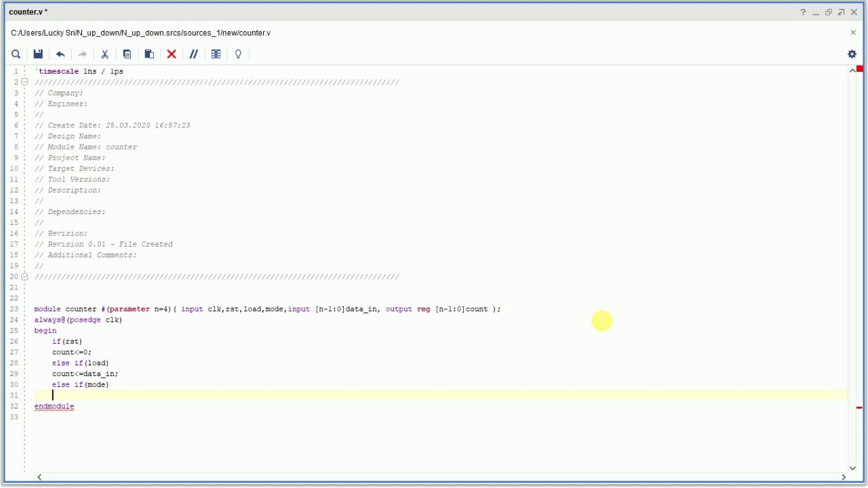868x488 pixels.
Task: Click the 'begin' keyword on line 25
Action: [45, 331]
